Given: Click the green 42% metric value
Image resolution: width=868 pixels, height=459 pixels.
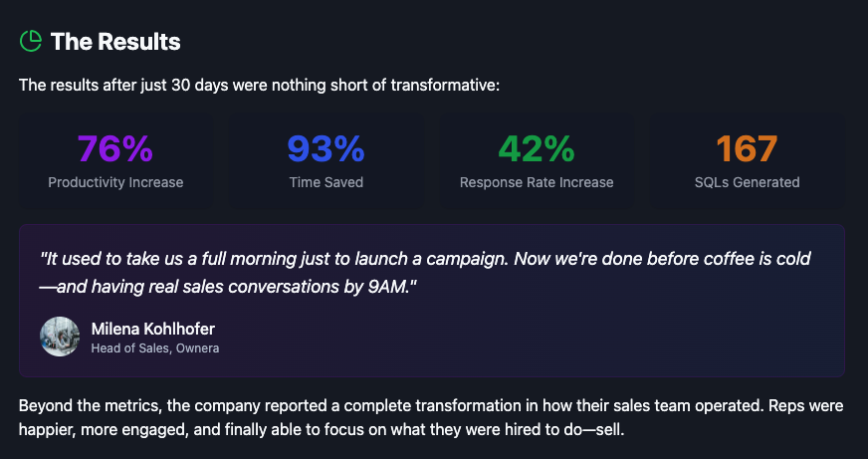Looking at the screenshot, I should 537,148.
